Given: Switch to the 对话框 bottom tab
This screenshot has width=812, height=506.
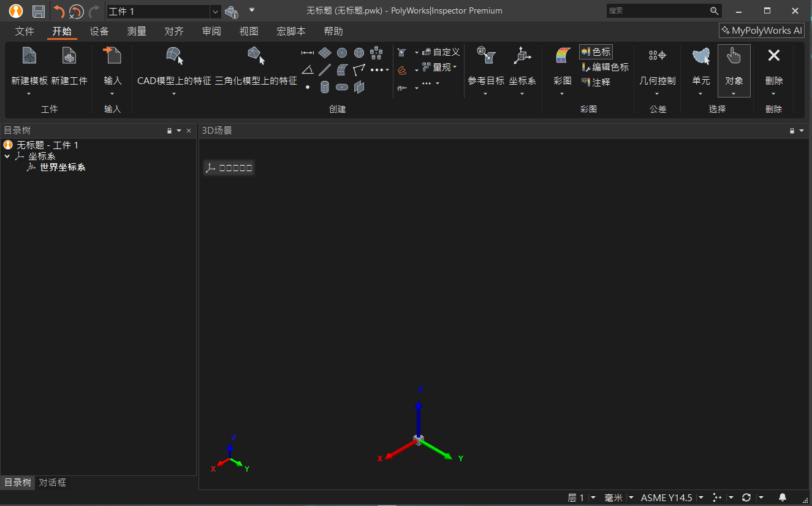Looking at the screenshot, I should tap(53, 483).
